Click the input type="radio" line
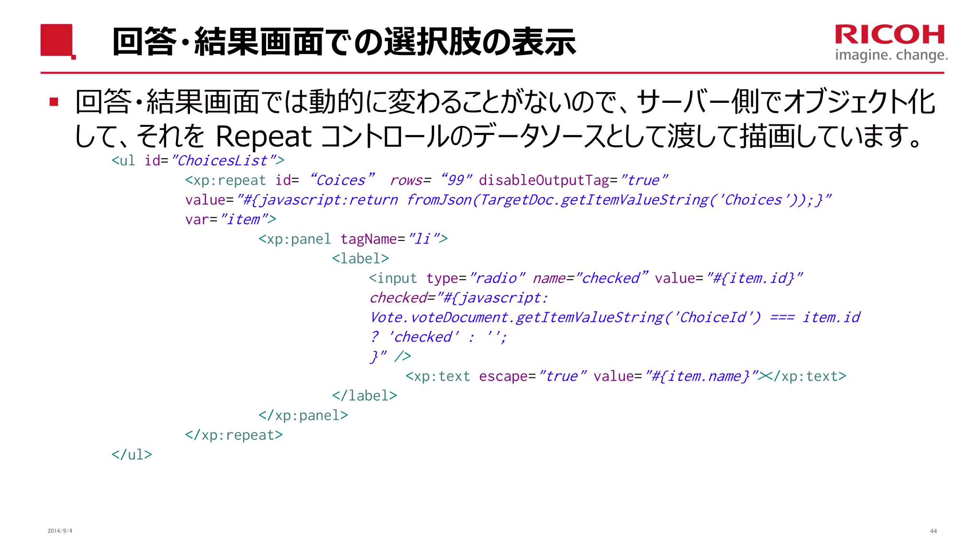The image size is (980, 551). click(x=586, y=278)
